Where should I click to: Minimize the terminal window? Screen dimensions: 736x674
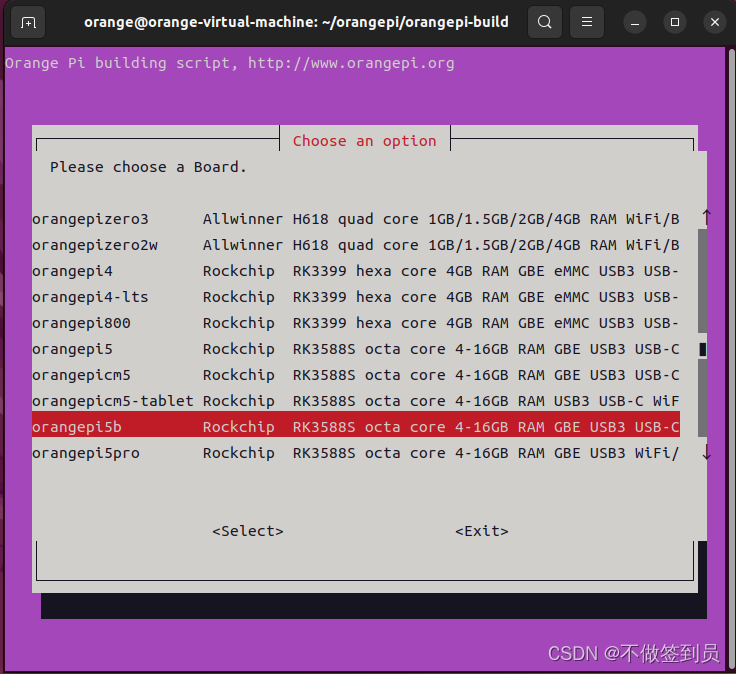(635, 23)
